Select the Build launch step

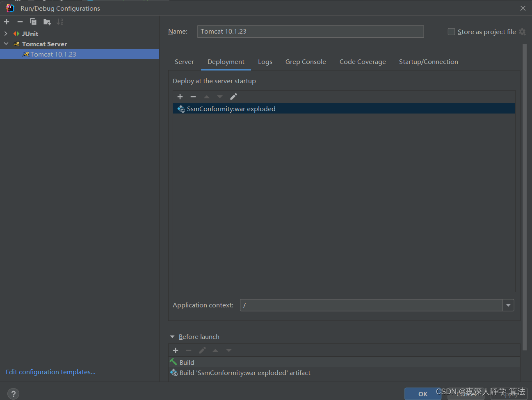point(344,362)
